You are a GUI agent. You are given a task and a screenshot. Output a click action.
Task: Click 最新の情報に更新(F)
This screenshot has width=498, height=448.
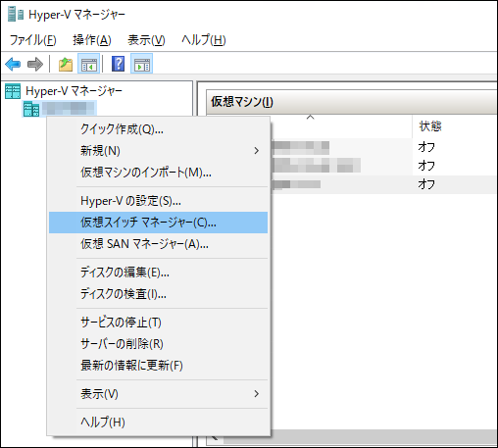click(x=158, y=366)
